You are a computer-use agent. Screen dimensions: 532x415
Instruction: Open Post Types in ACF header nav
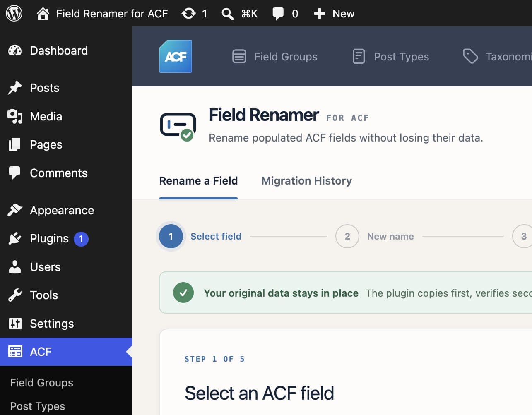[x=401, y=57]
